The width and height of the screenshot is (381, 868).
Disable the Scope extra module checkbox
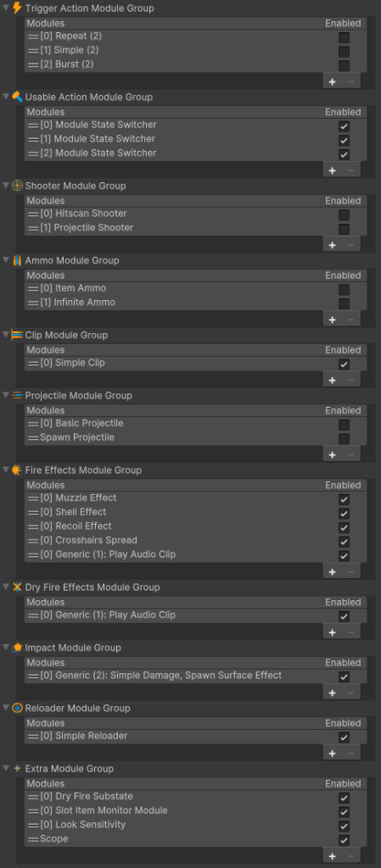344,840
